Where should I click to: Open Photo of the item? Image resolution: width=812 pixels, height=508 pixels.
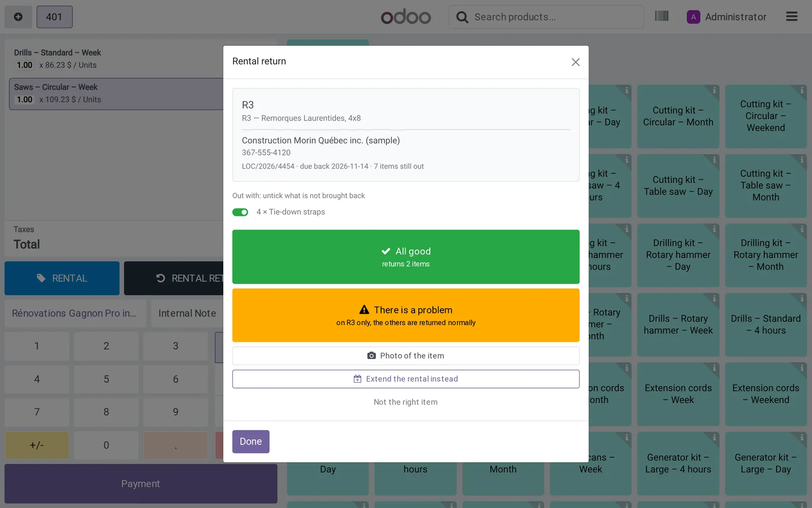tap(406, 356)
